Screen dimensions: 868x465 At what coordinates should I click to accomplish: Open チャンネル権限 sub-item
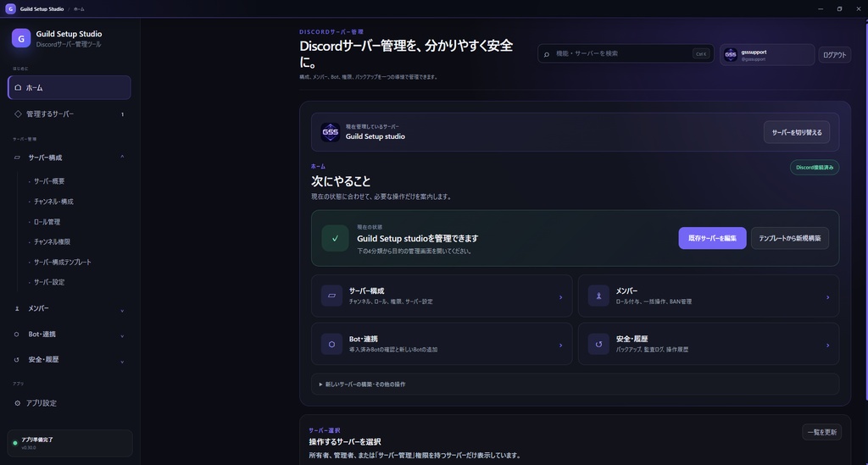tap(52, 241)
